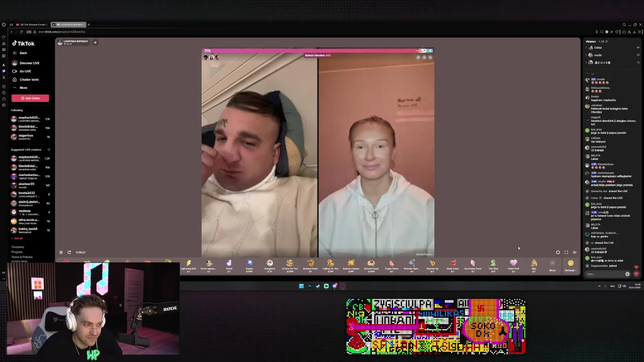Open followed creator dagertruu
644x362 pixels.
point(30,137)
